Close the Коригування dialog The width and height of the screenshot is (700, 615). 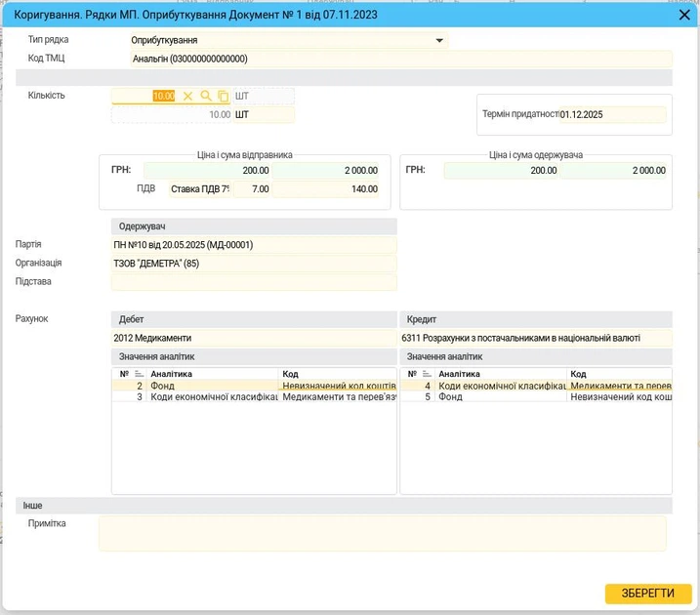[684, 15]
